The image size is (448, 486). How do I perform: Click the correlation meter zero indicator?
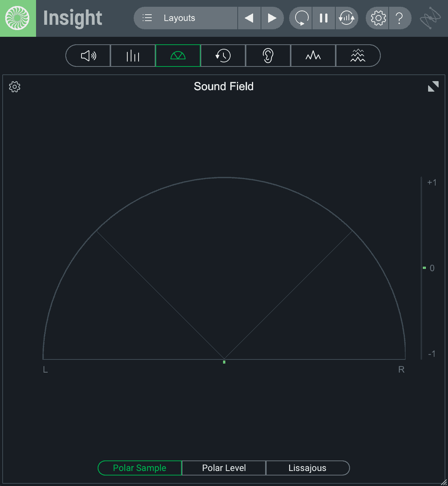[424, 268]
